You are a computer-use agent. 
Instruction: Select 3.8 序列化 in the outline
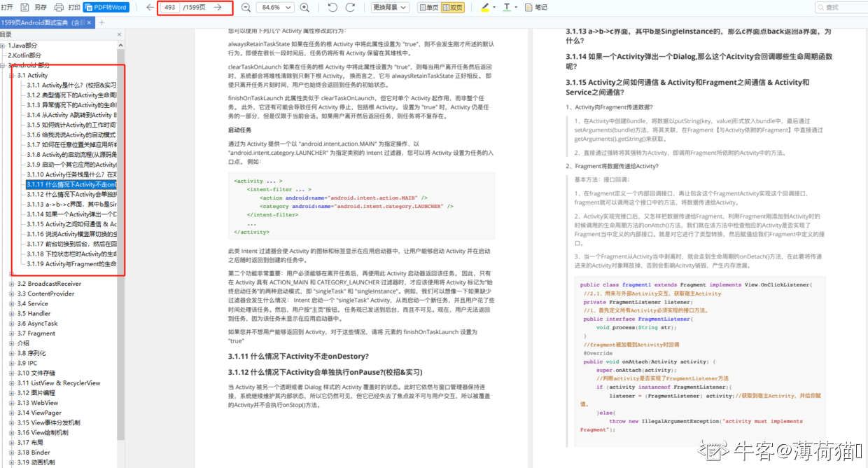click(31, 354)
